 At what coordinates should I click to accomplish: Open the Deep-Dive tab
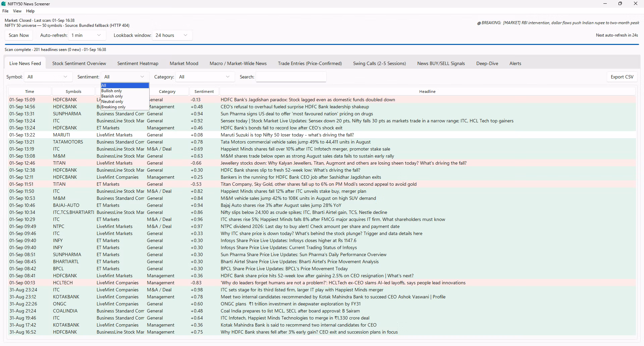point(487,63)
